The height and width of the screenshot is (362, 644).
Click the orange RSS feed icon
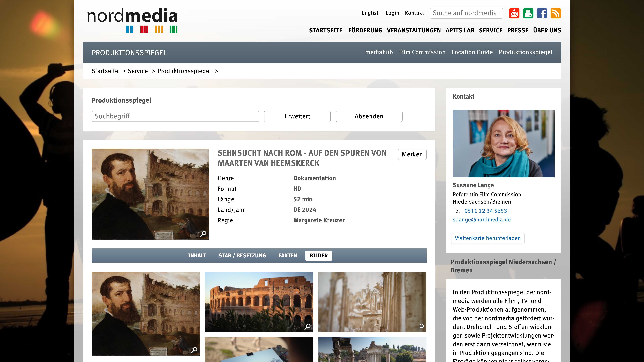click(x=556, y=13)
